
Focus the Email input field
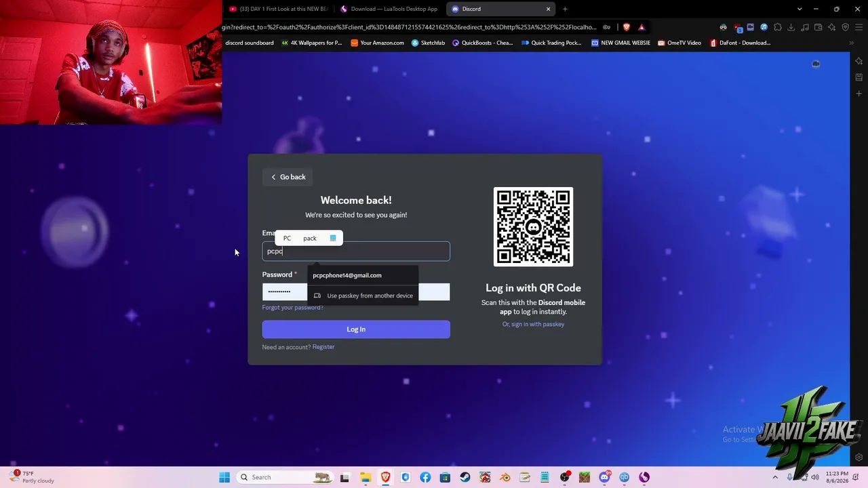356,251
